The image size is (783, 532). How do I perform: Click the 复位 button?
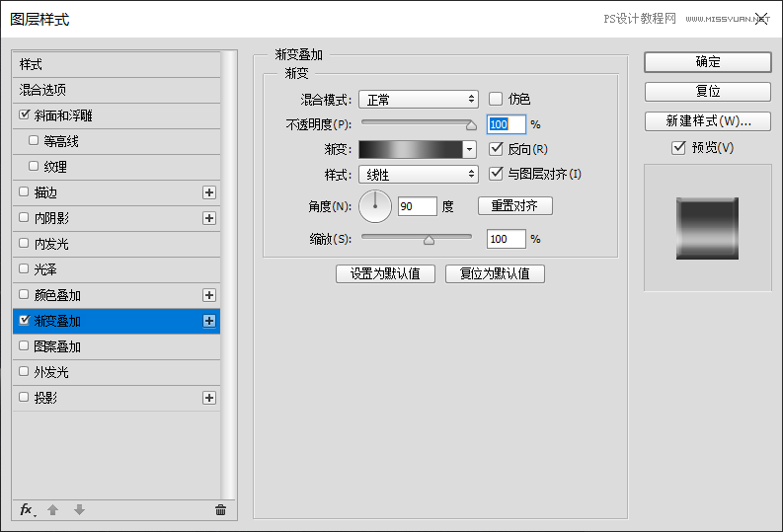[x=708, y=92]
